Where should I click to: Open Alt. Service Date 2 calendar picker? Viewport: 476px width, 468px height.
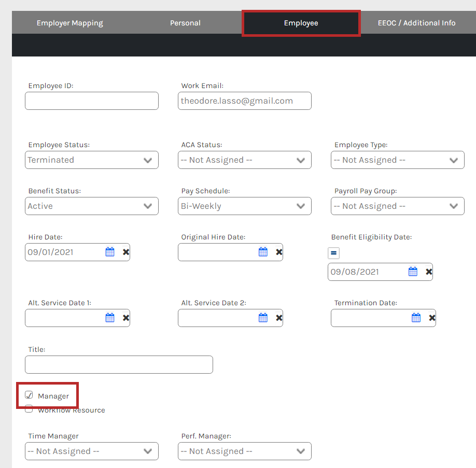263,318
